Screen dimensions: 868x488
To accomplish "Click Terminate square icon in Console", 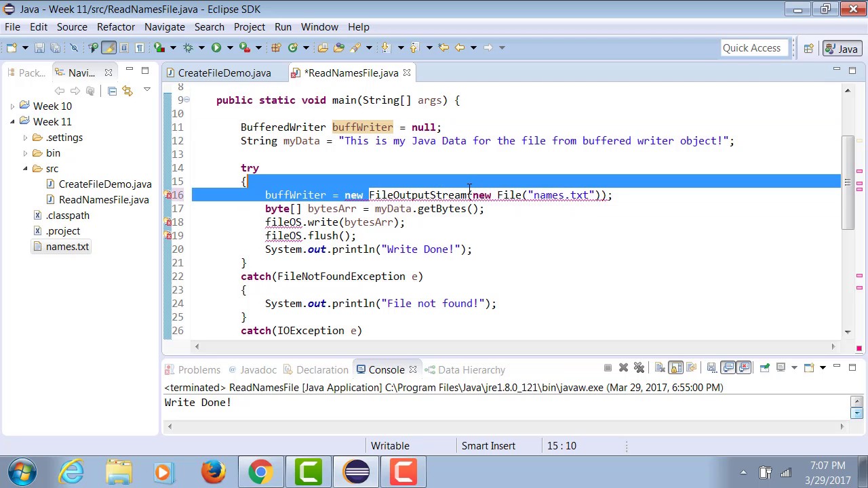I will click(608, 367).
